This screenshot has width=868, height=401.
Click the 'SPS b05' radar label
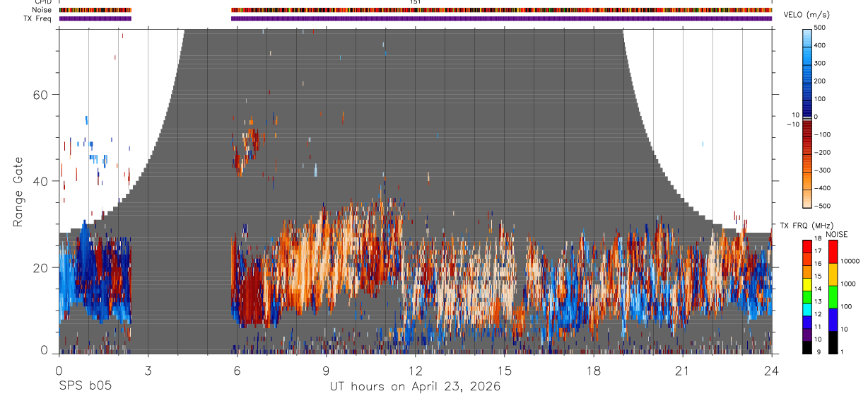pyautogui.click(x=85, y=386)
